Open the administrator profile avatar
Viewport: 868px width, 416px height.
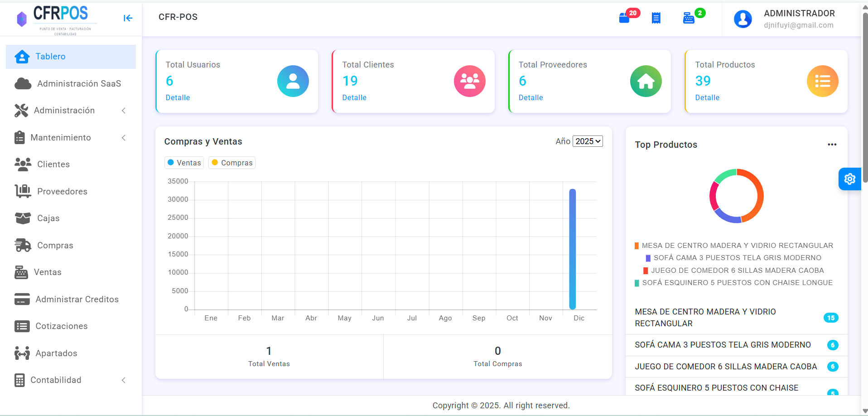click(743, 19)
